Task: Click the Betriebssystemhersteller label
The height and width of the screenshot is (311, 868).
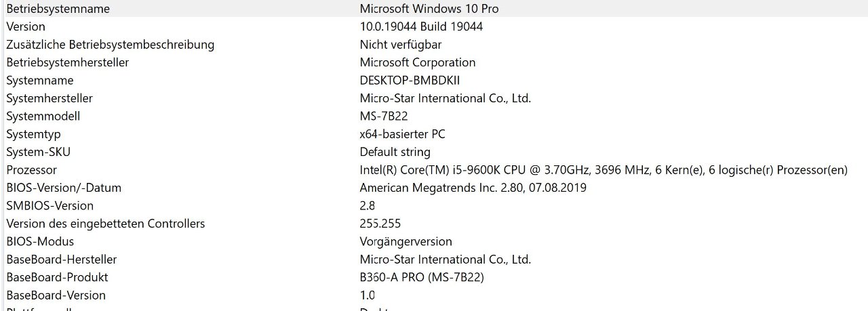Action: (67, 62)
